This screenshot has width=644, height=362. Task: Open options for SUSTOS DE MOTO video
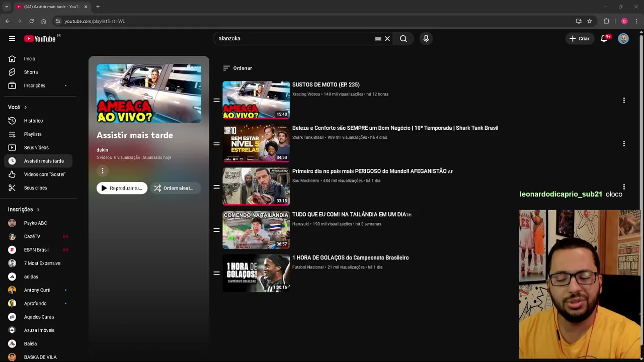(624, 101)
